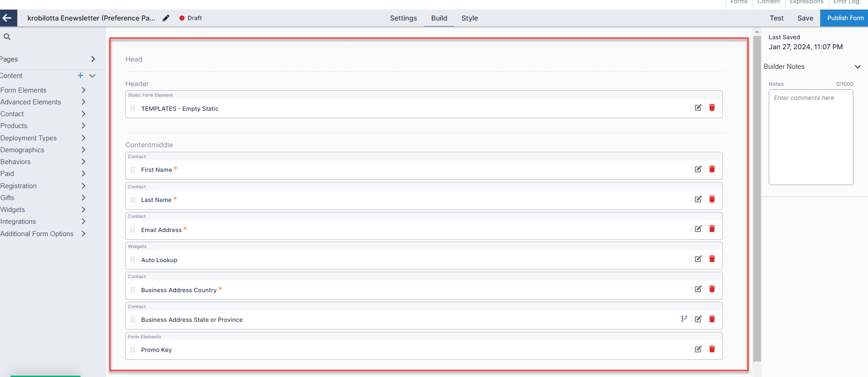The image size is (868, 377).
Task: Switch to the Style tab
Action: click(x=470, y=18)
